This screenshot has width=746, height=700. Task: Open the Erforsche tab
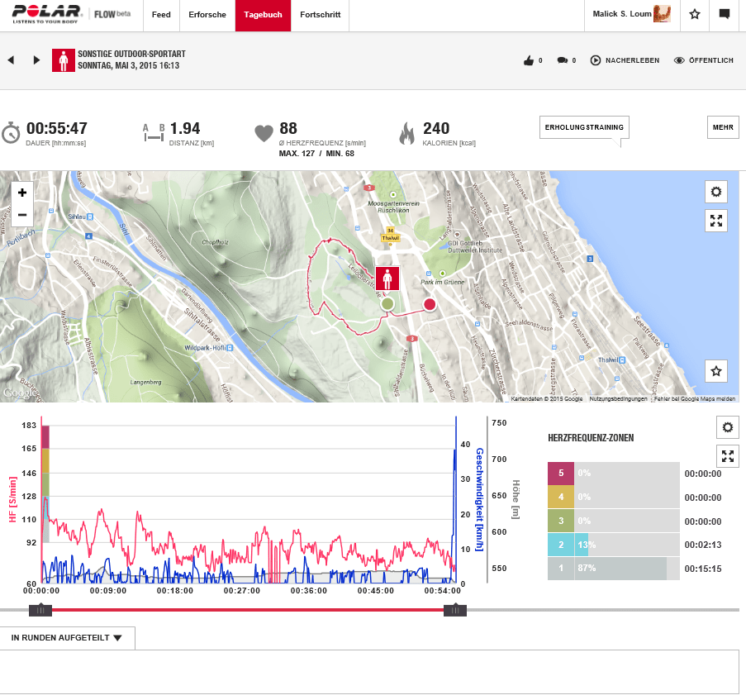207,15
